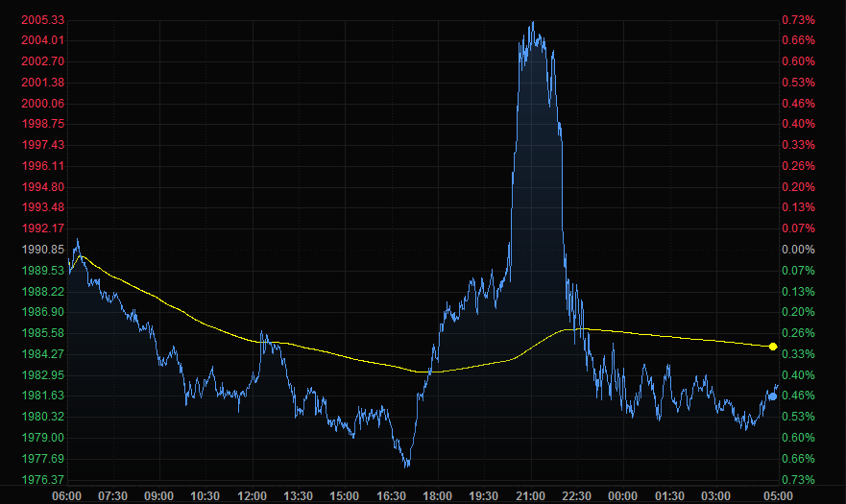846x504 pixels.
Task: Select the red 0.66% percent label
Action: (x=799, y=40)
